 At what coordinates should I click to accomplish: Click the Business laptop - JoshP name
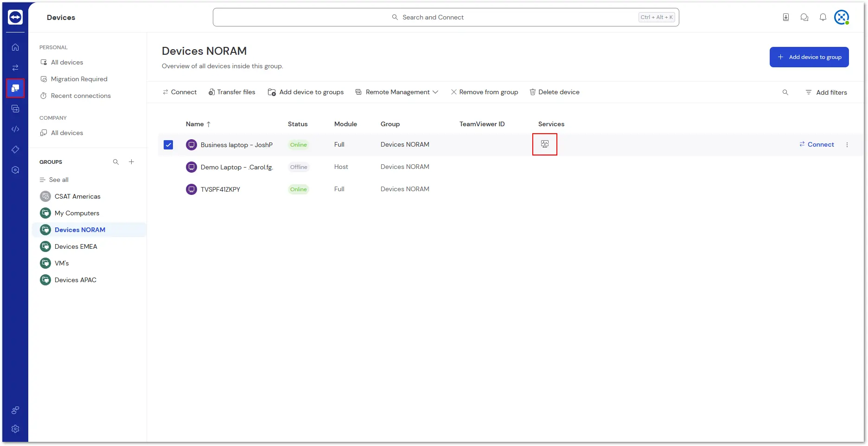[x=236, y=145]
